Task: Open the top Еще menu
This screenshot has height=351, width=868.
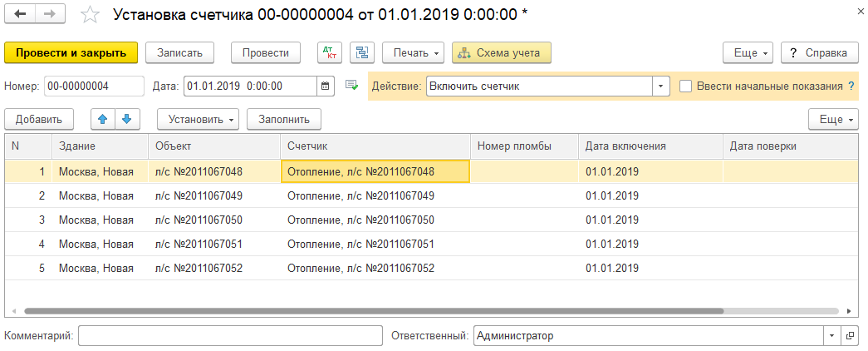Action: pyautogui.click(x=748, y=52)
